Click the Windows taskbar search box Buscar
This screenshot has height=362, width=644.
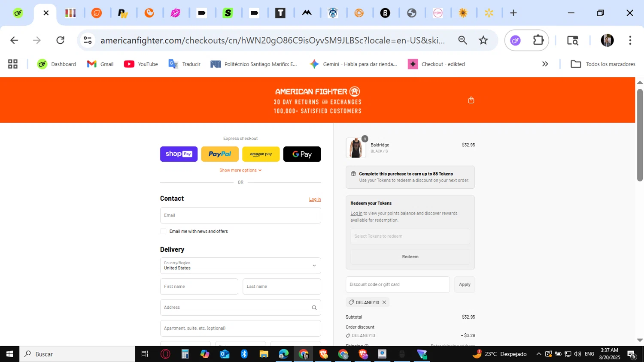[x=77, y=354]
